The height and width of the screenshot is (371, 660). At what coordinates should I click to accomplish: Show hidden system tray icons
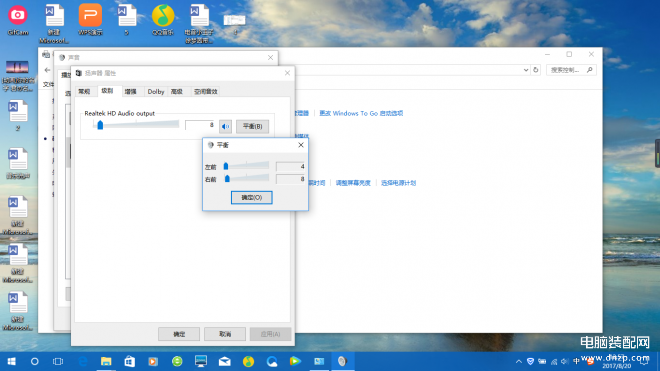519,361
